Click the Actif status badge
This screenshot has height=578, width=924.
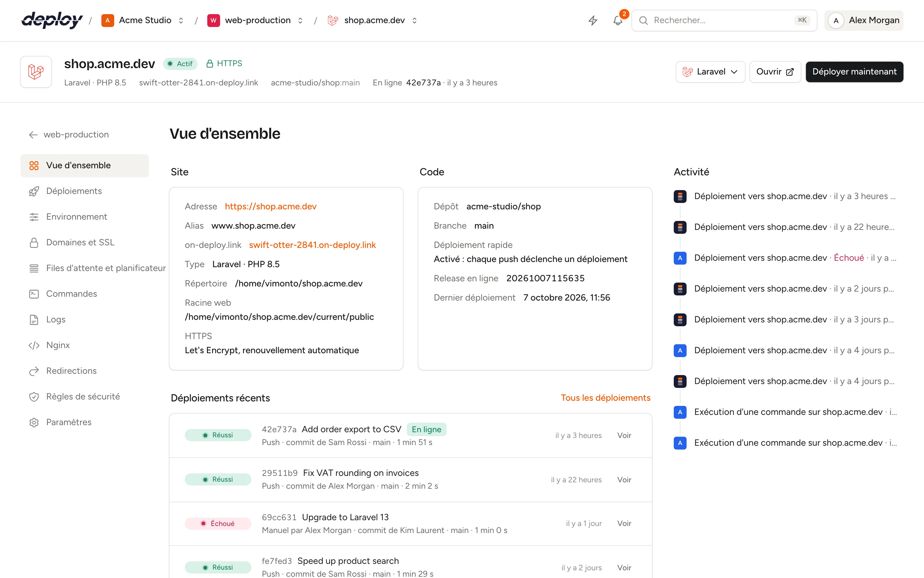[x=180, y=64]
